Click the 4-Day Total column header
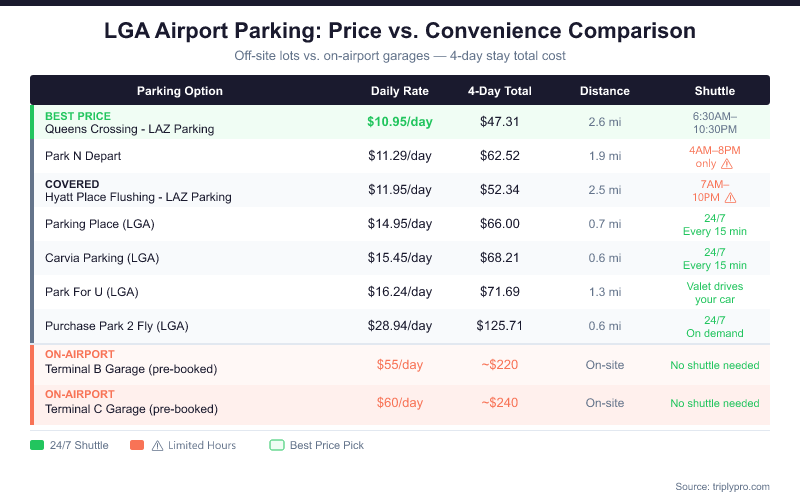The height and width of the screenshot is (500, 800). coord(499,91)
